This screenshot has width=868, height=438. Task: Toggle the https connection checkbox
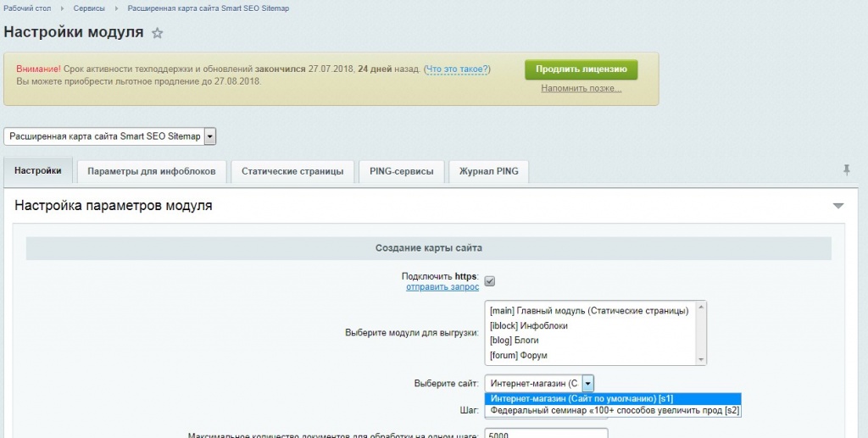490,280
